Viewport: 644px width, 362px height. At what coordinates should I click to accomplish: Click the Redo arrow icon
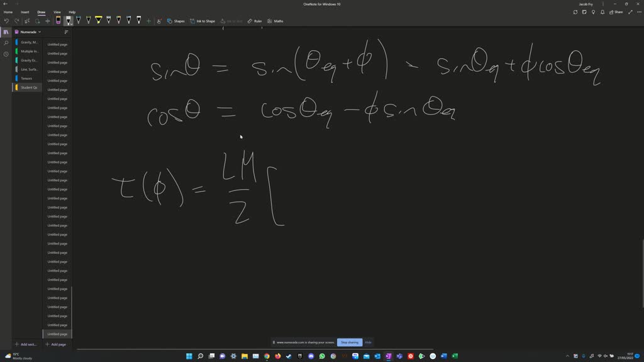coord(17,21)
